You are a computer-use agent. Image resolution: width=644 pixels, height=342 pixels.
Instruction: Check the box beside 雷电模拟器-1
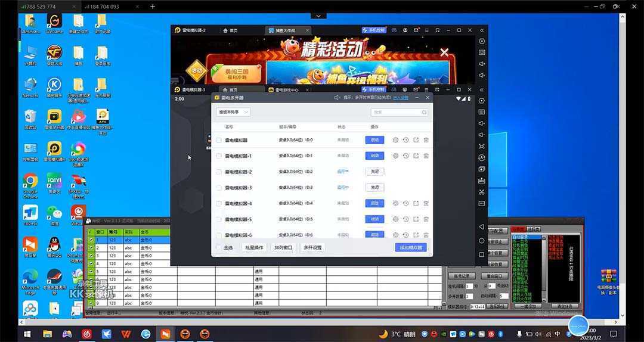219,156
